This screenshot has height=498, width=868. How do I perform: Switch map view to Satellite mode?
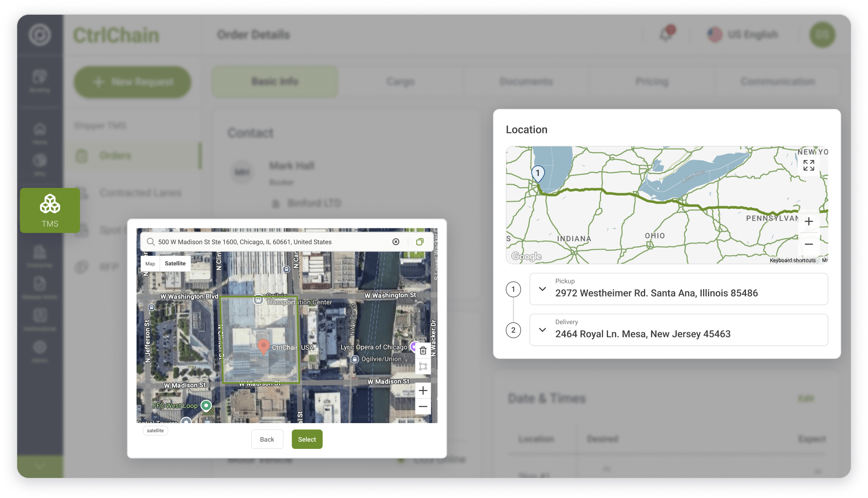(x=175, y=264)
